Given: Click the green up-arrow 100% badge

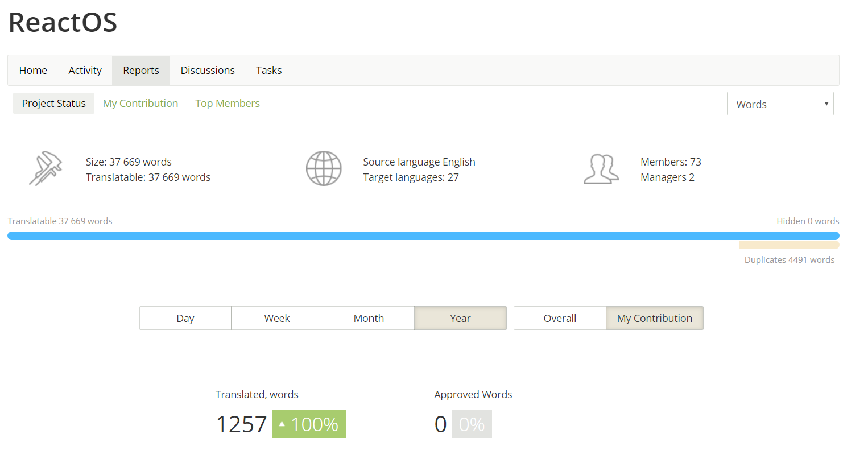Looking at the screenshot, I should (x=309, y=424).
